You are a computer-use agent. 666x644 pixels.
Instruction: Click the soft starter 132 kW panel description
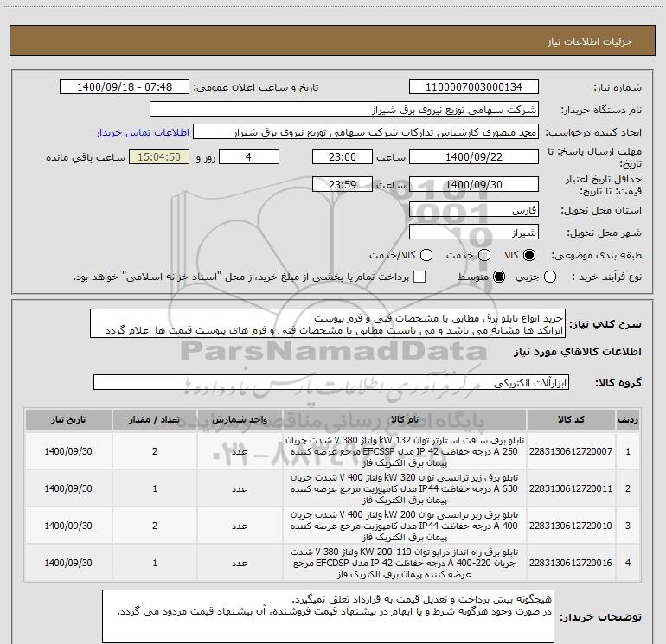click(405, 451)
